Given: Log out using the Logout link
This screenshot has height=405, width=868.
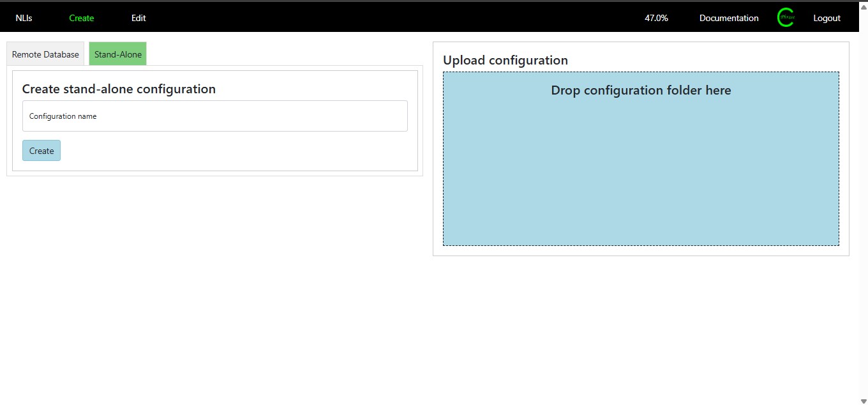Looking at the screenshot, I should coord(827,18).
